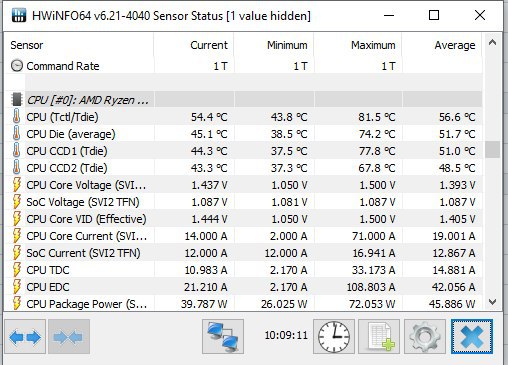Click the 1.437 V current value
The height and width of the screenshot is (365, 508).
point(209,185)
